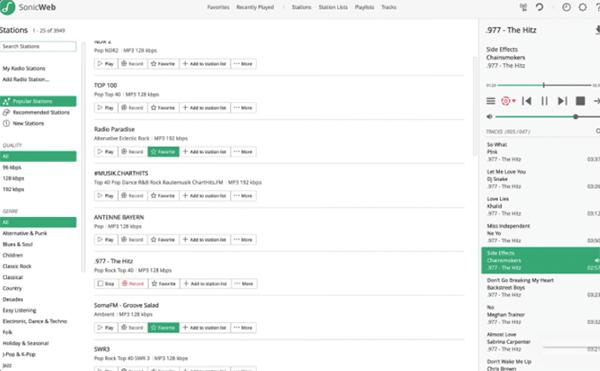Click the Popular Stations sidebar icon
The height and width of the screenshot is (371, 600).
pos(6,101)
